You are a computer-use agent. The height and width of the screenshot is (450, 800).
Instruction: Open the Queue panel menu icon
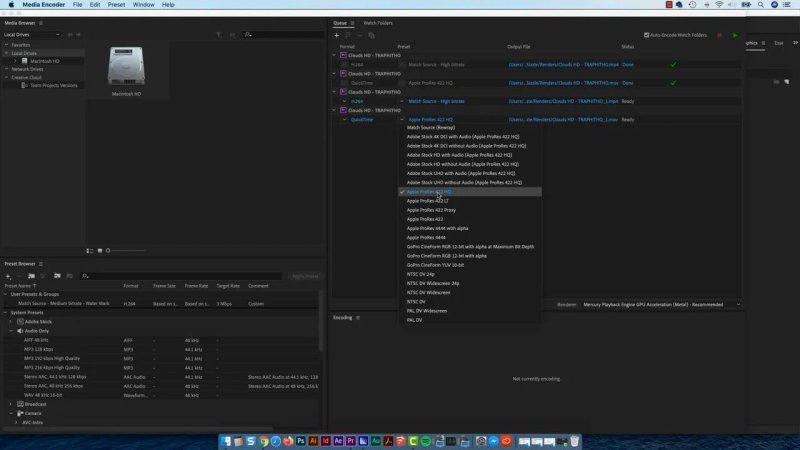[352, 23]
